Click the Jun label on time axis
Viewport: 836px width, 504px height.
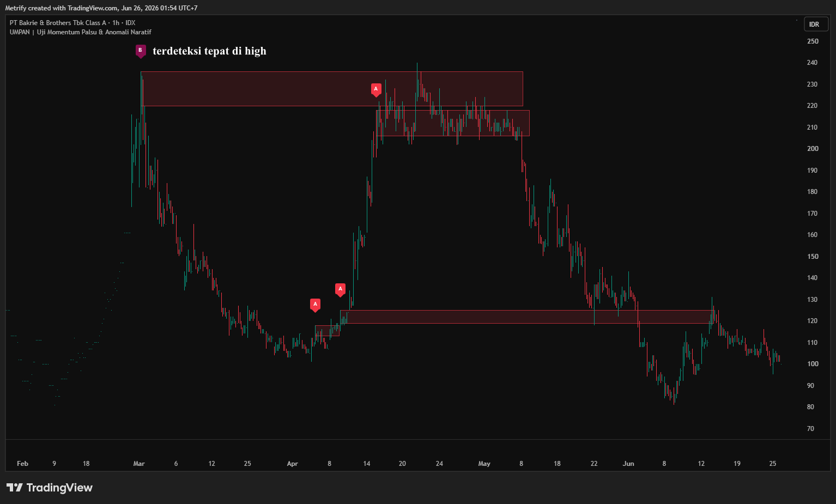click(x=628, y=464)
